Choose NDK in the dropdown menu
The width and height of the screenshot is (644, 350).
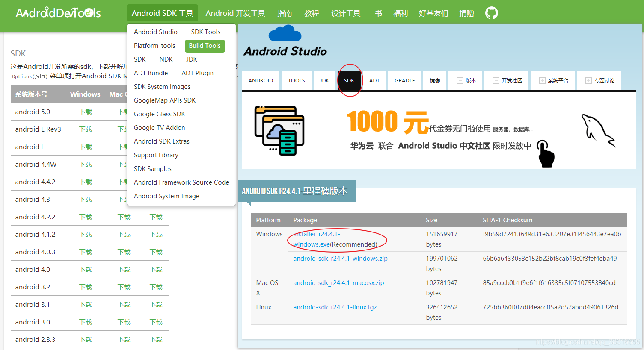coord(166,59)
